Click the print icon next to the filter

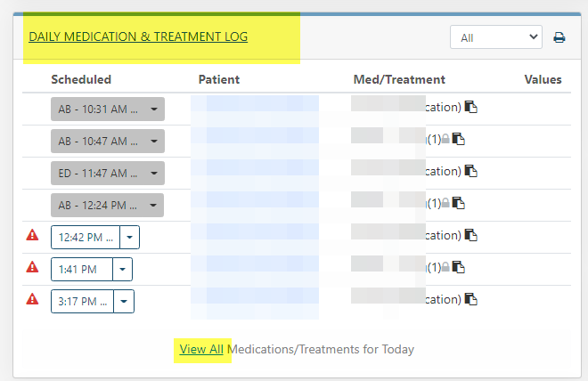559,37
